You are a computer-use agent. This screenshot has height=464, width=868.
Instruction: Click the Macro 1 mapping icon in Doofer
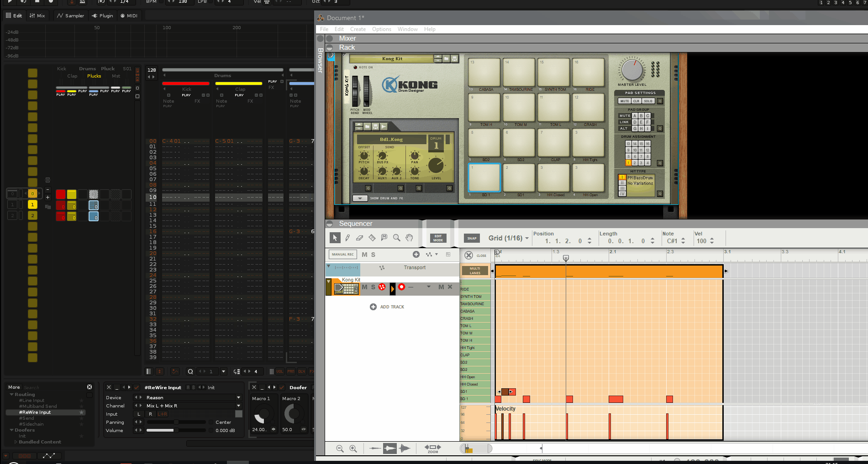pos(274,429)
